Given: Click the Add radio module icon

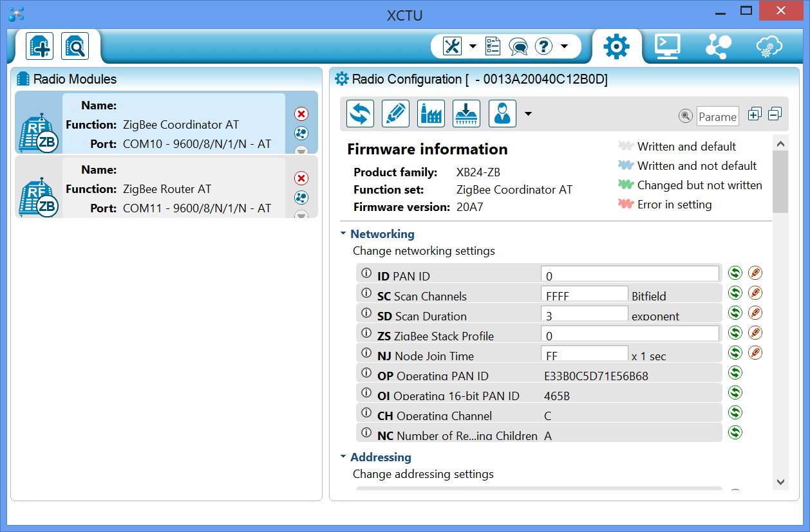Looking at the screenshot, I should 40,46.
